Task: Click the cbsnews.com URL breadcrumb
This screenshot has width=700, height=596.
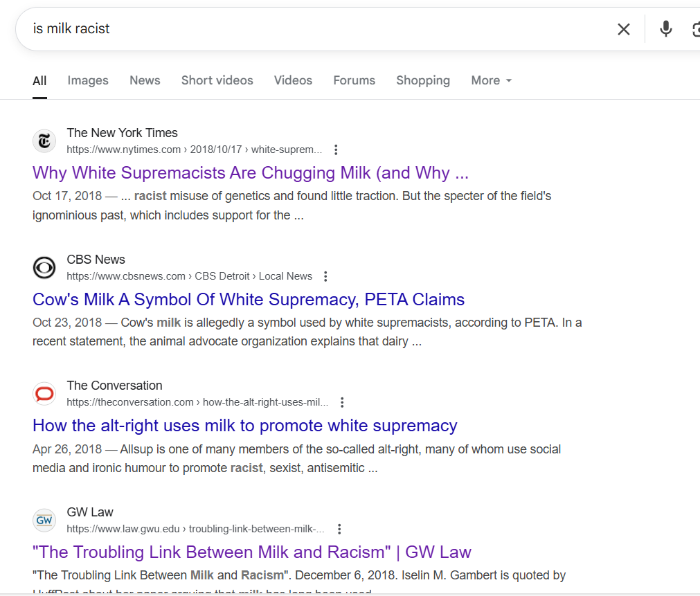Action: click(x=189, y=276)
